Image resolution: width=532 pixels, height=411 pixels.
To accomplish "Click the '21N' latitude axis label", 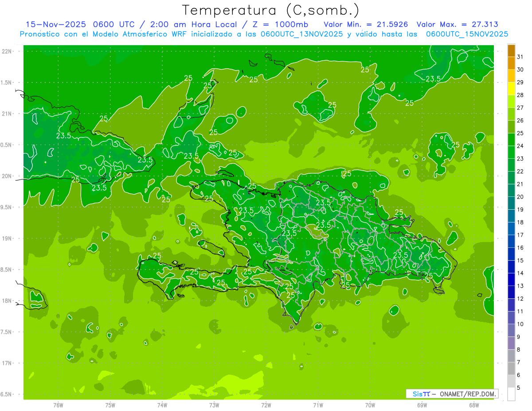I will (x=7, y=114).
